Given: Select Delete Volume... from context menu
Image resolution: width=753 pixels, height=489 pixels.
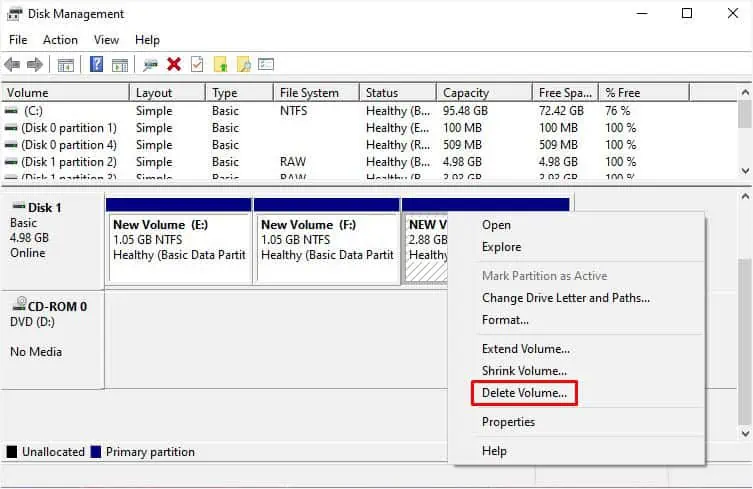Looking at the screenshot, I should (524, 393).
